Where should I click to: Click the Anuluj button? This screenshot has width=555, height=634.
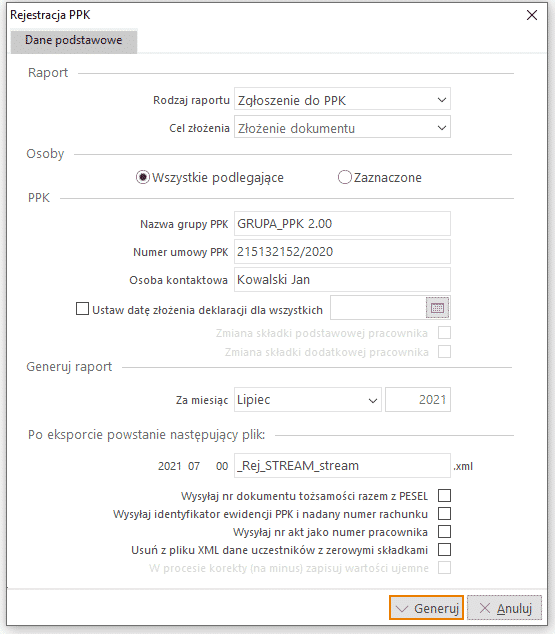click(x=504, y=608)
